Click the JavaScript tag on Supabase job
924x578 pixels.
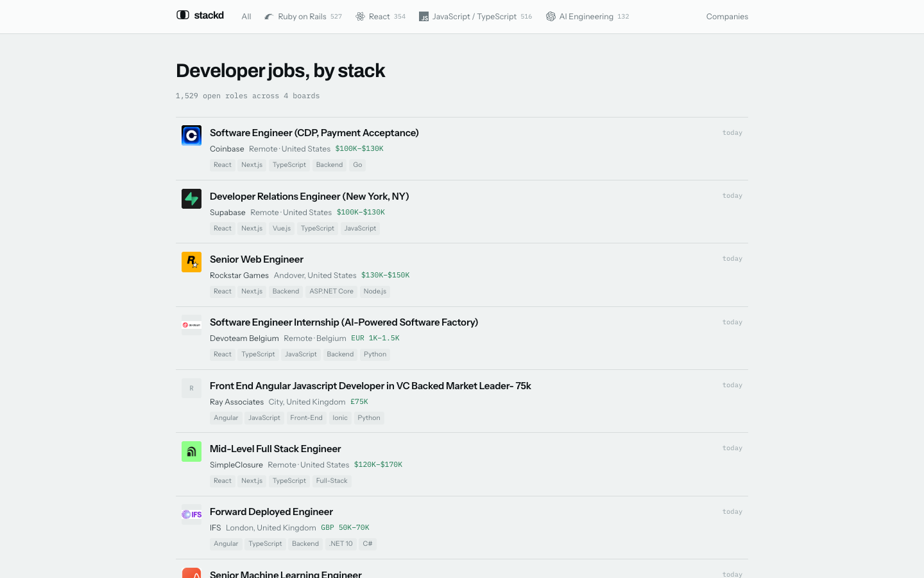click(x=360, y=229)
